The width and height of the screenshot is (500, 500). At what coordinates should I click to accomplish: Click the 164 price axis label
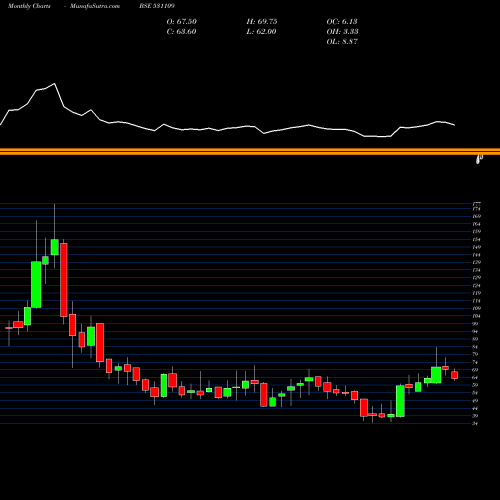[476, 224]
